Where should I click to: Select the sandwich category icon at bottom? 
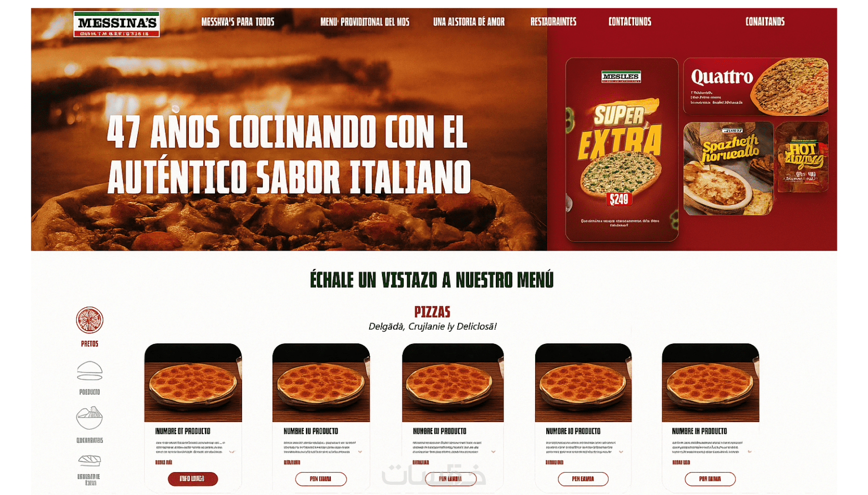(89, 460)
